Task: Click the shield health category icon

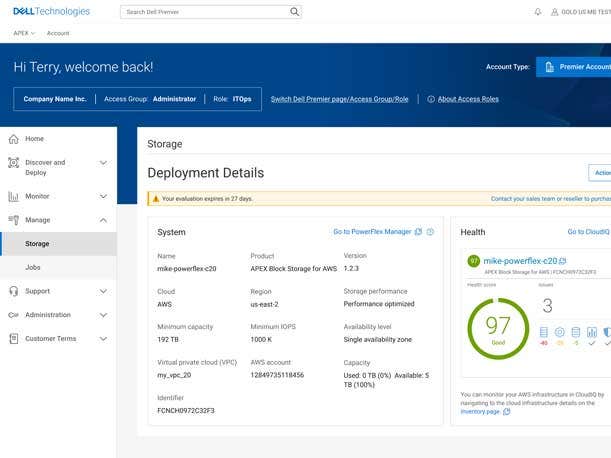Action: (607, 332)
